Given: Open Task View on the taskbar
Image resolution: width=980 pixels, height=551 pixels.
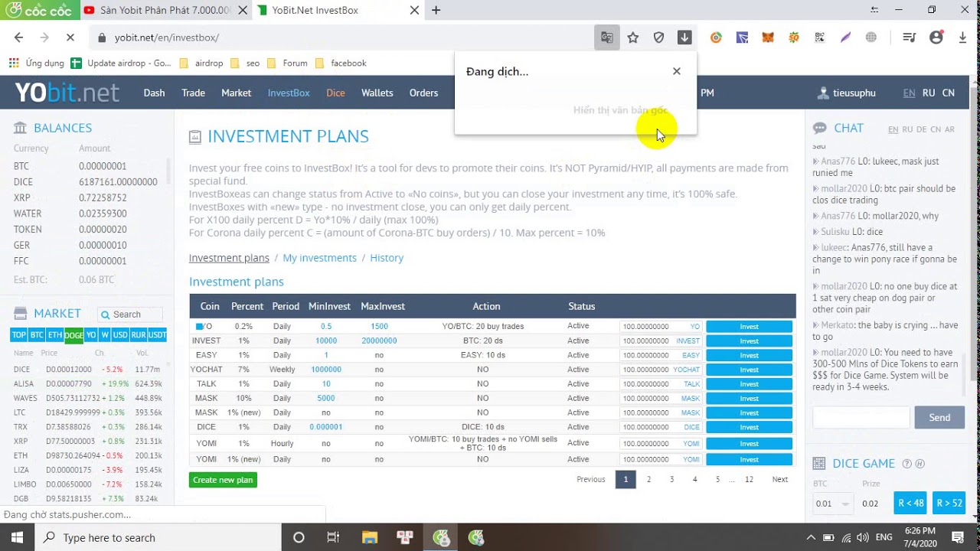Looking at the screenshot, I should click(x=333, y=537).
